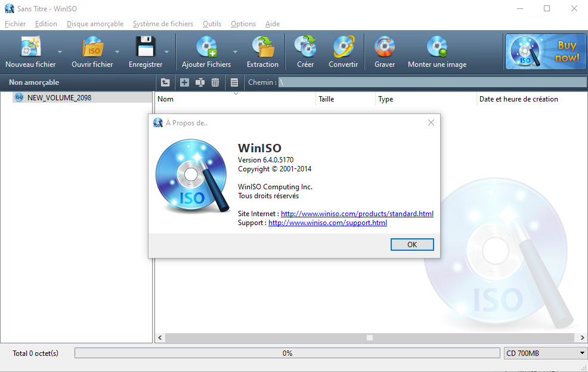The image size is (588, 372).
Task: Click the Créer toolbar icon
Action: pos(305,47)
